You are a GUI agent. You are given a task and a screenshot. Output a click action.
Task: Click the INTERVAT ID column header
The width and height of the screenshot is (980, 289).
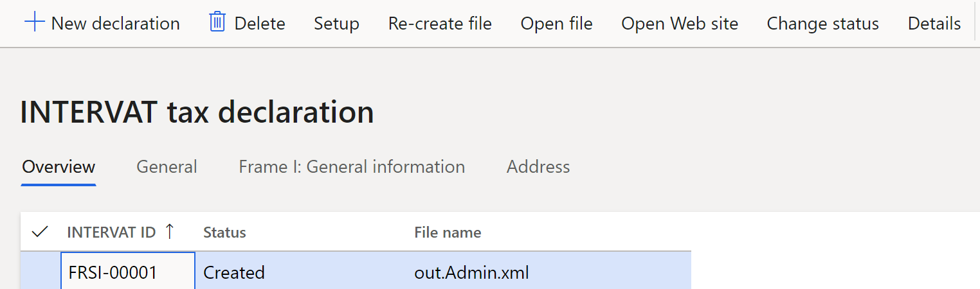pos(111,232)
